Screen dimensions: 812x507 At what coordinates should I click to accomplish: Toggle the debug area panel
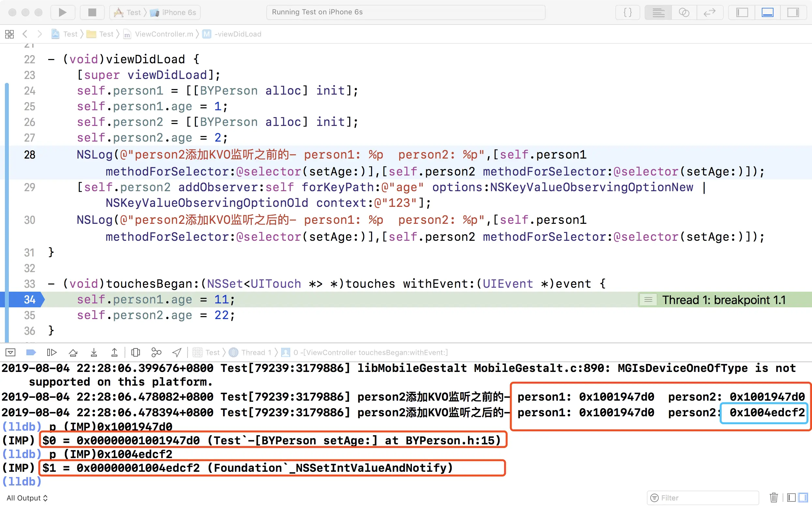point(767,12)
